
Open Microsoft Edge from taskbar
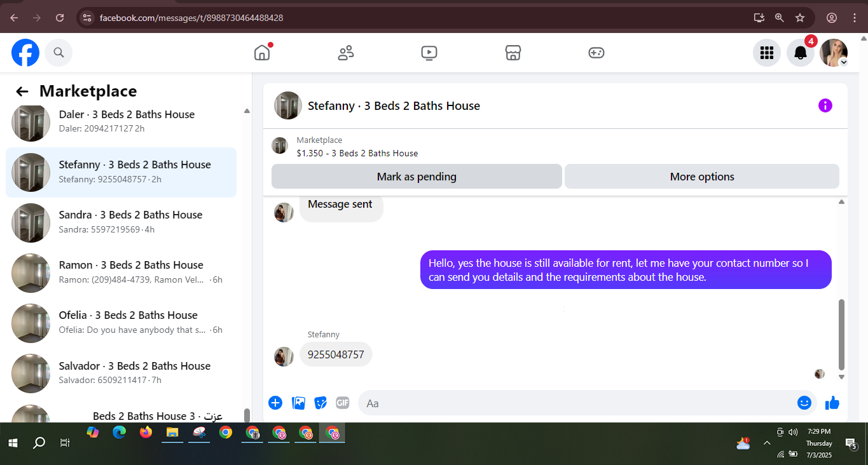119,433
